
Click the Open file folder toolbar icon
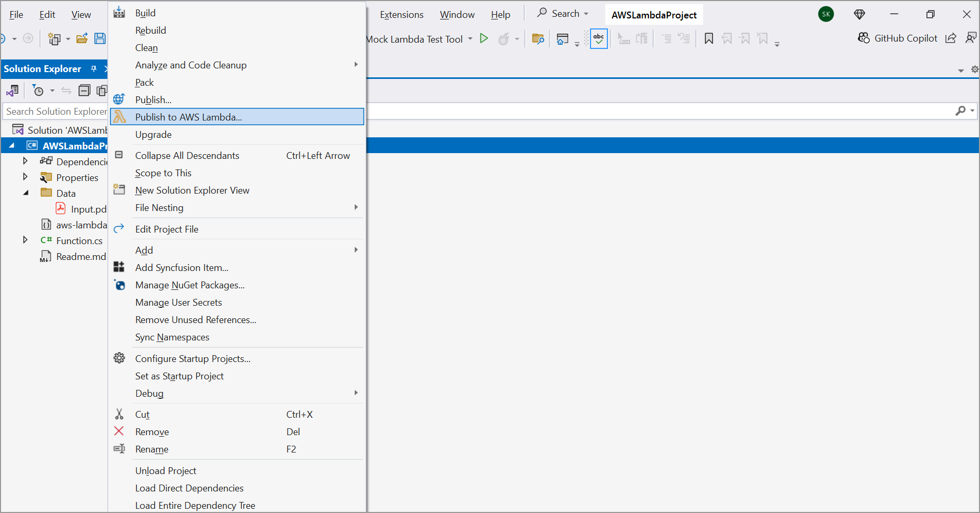pos(82,38)
